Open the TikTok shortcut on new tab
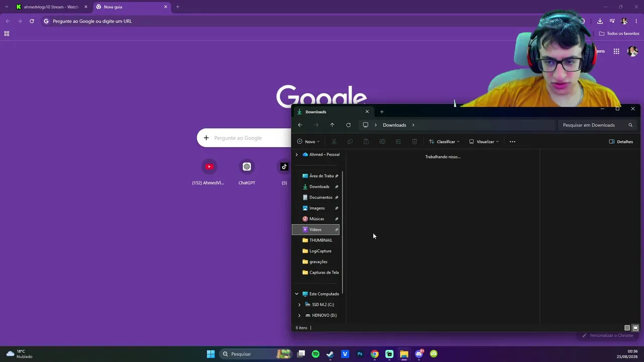 click(284, 172)
